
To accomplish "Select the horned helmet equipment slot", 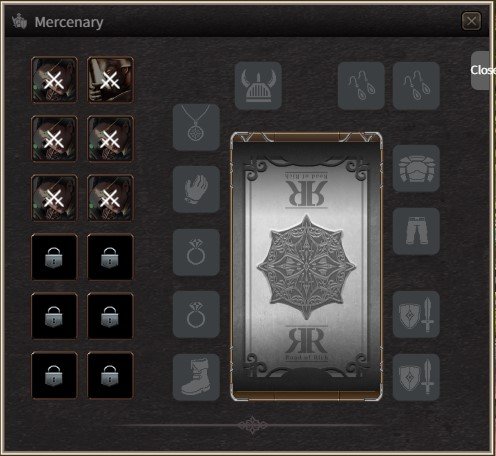I will click(258, 86).
